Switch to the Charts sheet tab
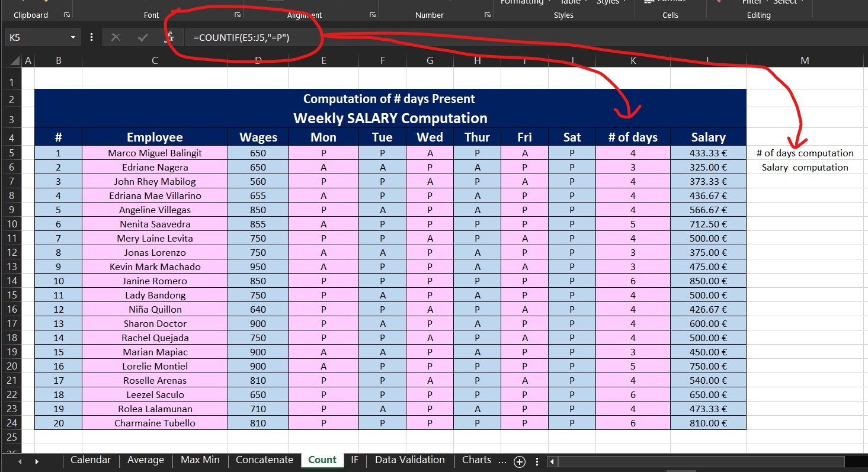 (476, 460)
